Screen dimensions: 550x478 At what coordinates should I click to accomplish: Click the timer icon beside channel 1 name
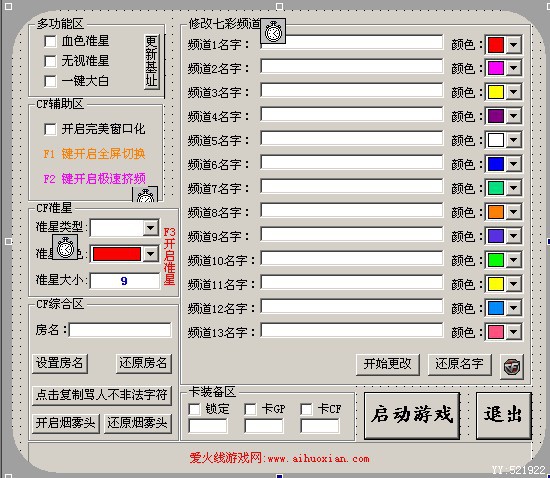273,32
